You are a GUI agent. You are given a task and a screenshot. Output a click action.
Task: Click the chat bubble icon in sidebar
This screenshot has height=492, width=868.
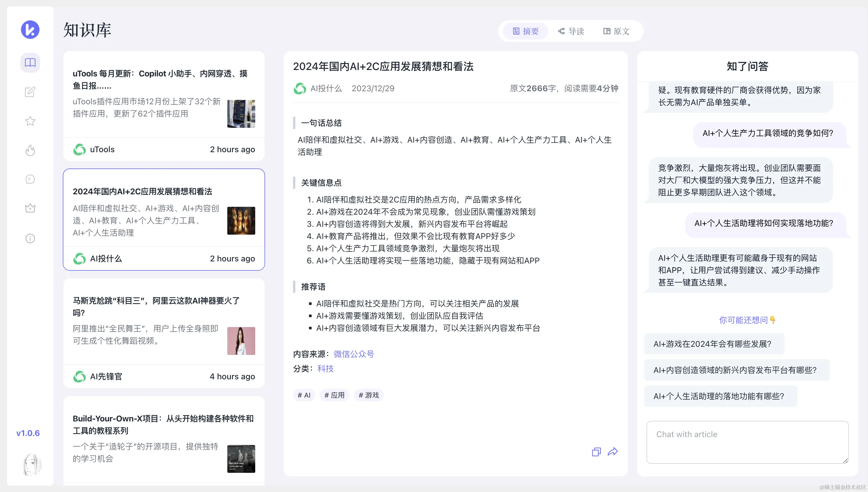[30, 179]
